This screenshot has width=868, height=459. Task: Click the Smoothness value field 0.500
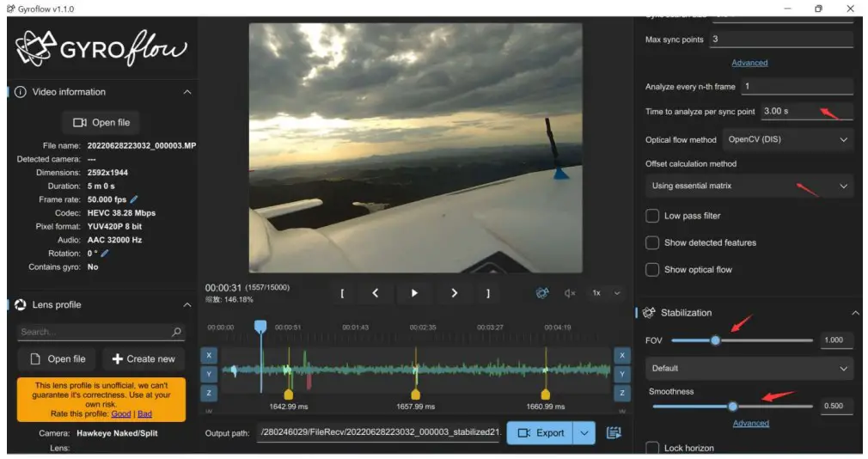point(836,406)
